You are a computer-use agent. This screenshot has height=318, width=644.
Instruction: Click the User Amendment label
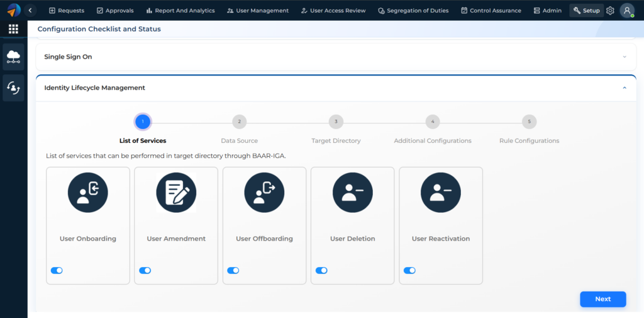pos(176,239)
